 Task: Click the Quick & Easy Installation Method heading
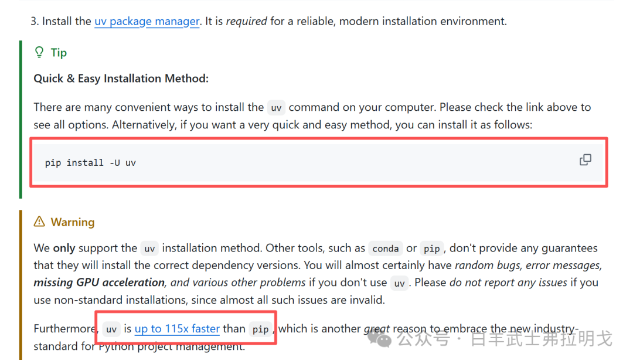point(121,79)
